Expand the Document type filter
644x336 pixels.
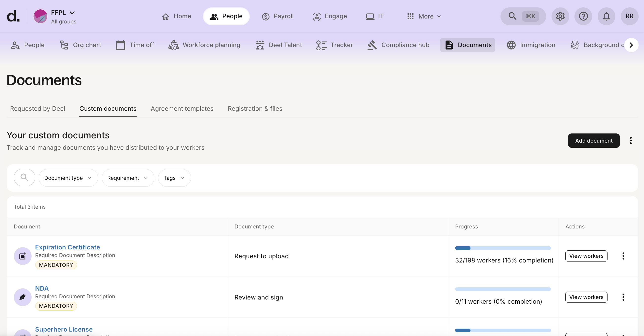tap(68, 178)
